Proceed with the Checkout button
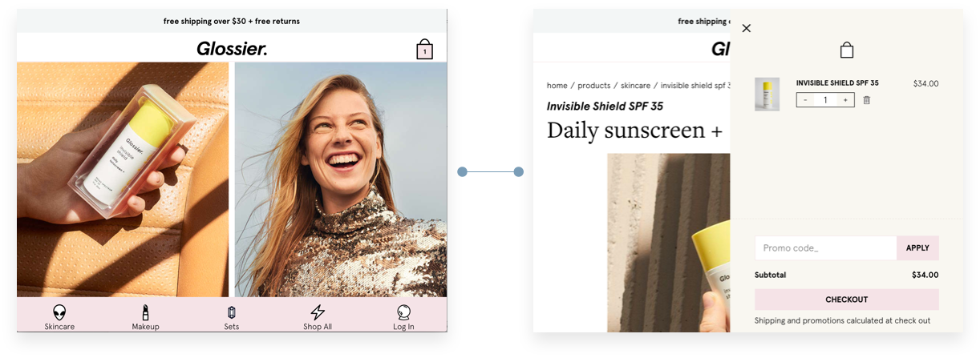The height and width of the screenshot is (358, 980). pyautogui.click(x=847, y=300)
